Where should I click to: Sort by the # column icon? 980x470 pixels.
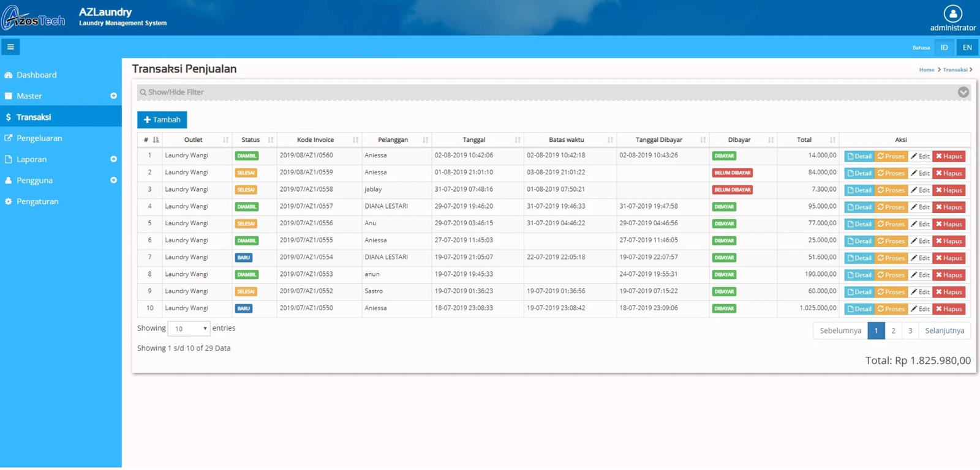click(x=156, y=140)
